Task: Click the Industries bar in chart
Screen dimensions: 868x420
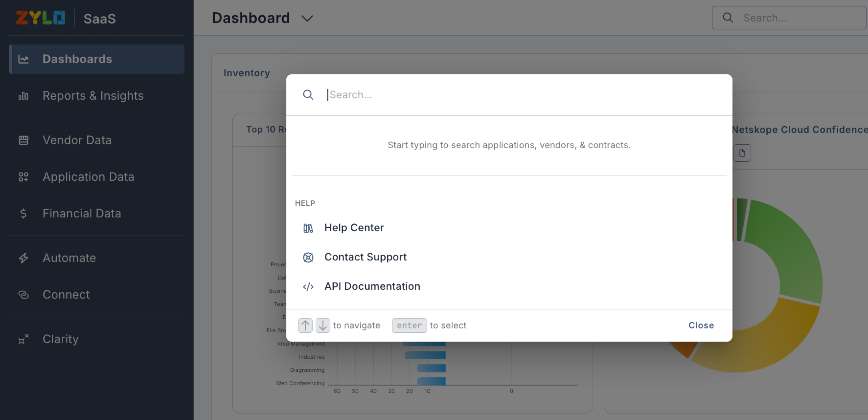Action: (x=425, y=355)
